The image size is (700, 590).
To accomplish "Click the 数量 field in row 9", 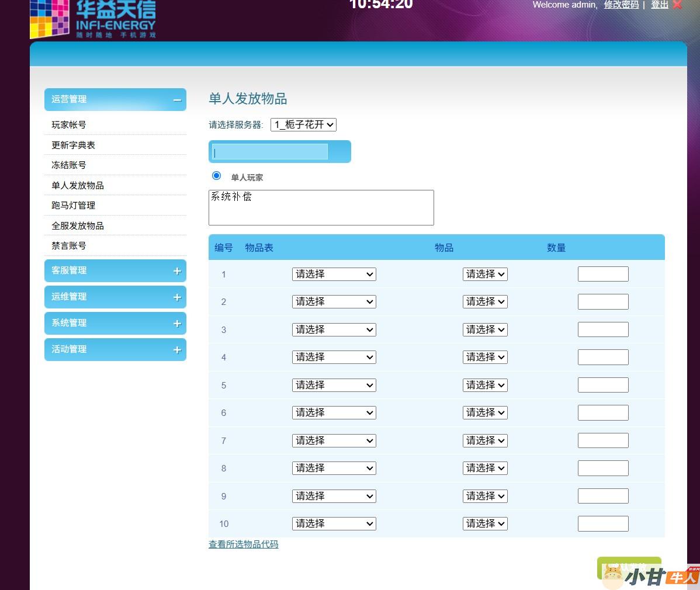I will click(603, 496).
